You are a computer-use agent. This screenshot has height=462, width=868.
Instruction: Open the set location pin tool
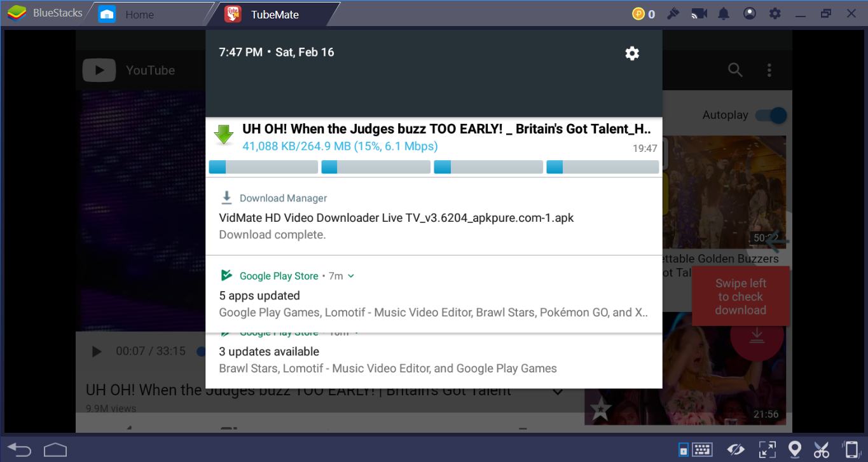point(794,449)
